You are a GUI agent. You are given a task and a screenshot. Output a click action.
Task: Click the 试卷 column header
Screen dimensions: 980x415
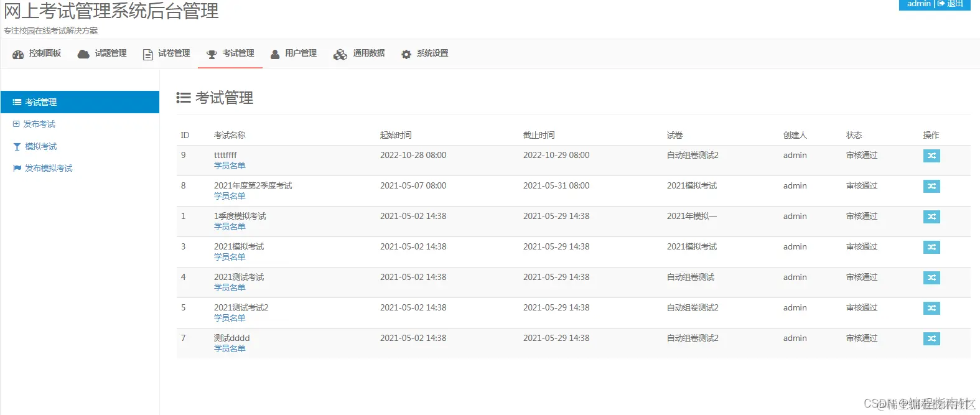click(674, 135)
